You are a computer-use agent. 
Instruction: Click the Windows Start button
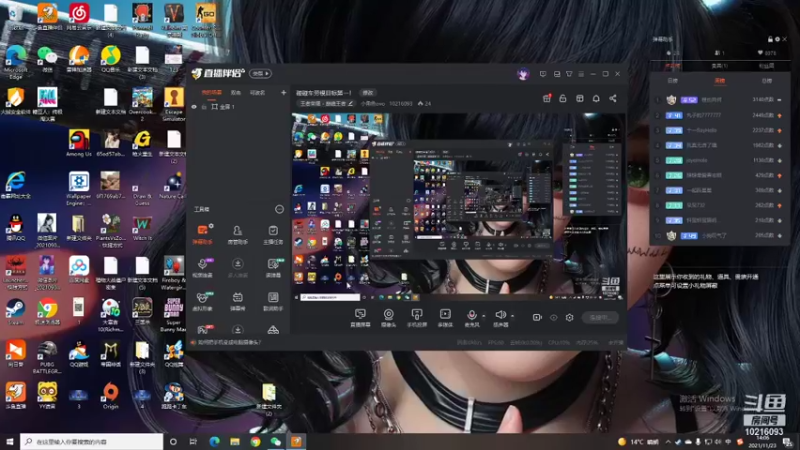pos(9,441)
